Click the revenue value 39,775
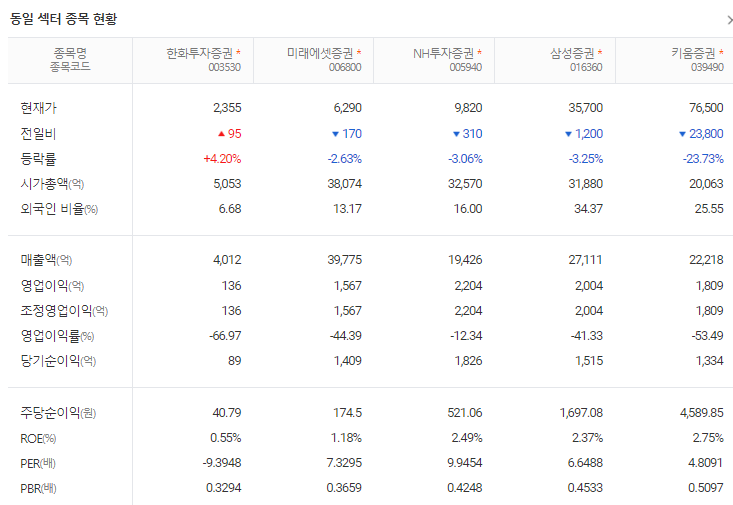 click(x=345, y=260)
